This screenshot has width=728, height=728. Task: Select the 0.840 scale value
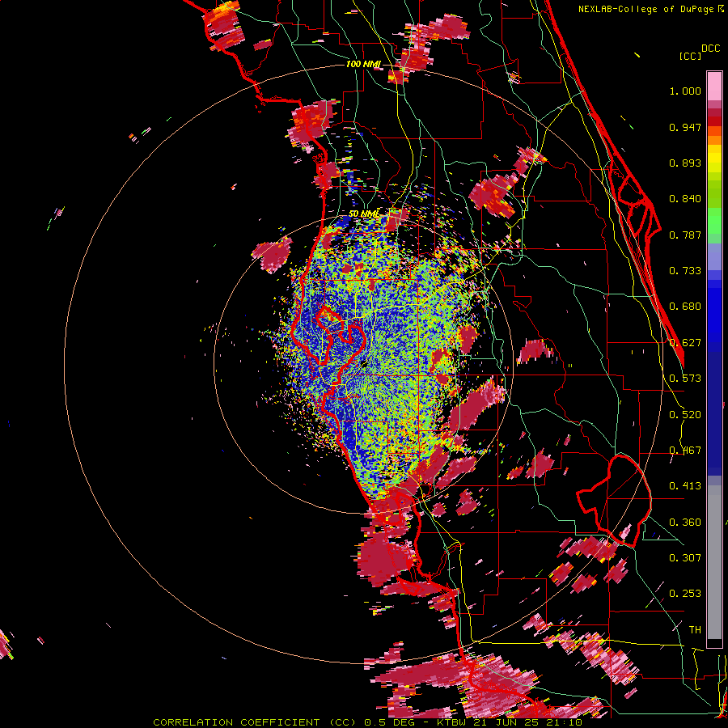685,199
